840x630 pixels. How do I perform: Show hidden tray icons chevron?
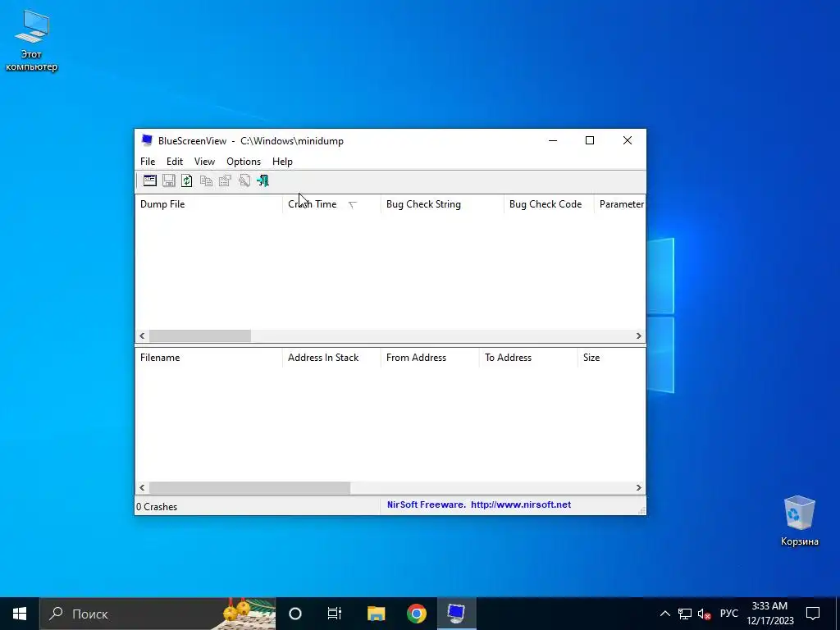tap(664, 614)
